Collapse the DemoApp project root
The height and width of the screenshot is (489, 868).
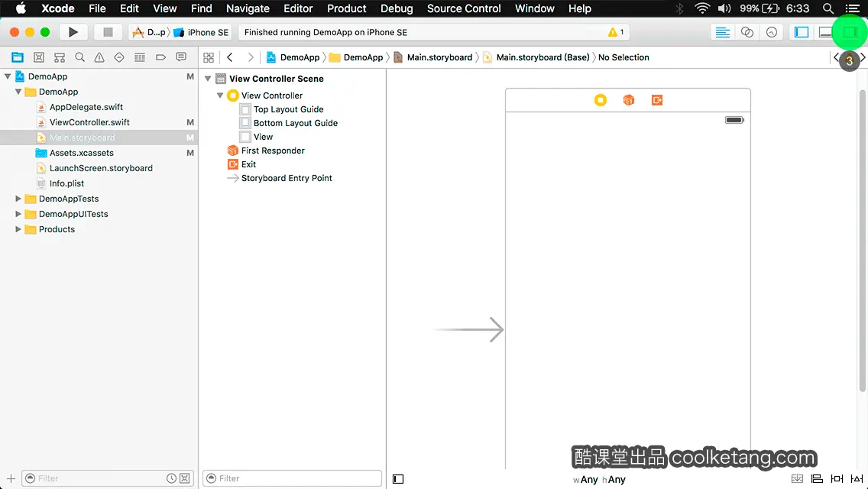tap(8, 76)
